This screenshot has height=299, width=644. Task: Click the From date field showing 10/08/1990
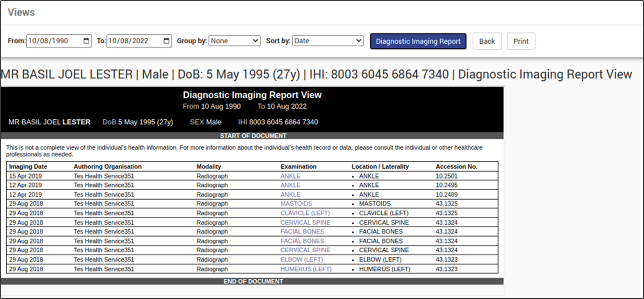[59, 41]
